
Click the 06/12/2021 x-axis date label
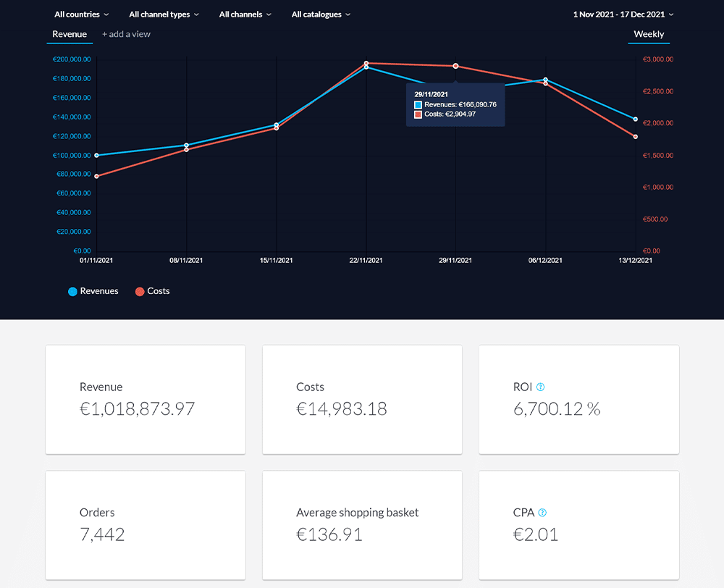[x=545, y=261]
